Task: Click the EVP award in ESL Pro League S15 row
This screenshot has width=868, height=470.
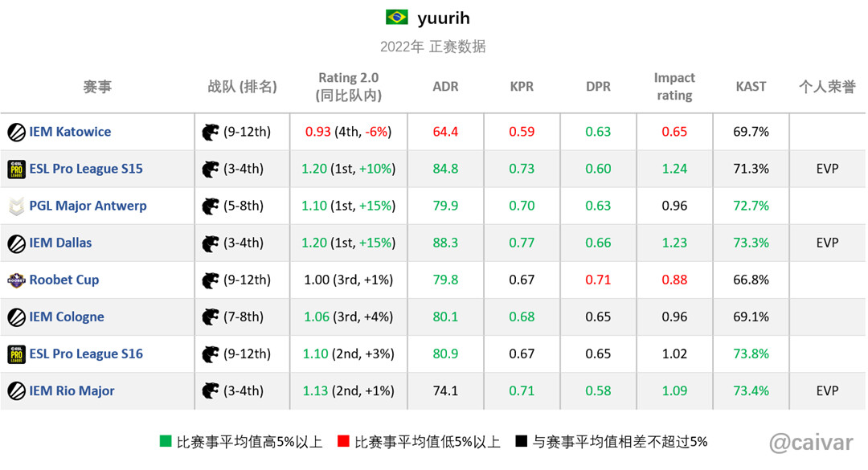Action: tap(827, 169)
